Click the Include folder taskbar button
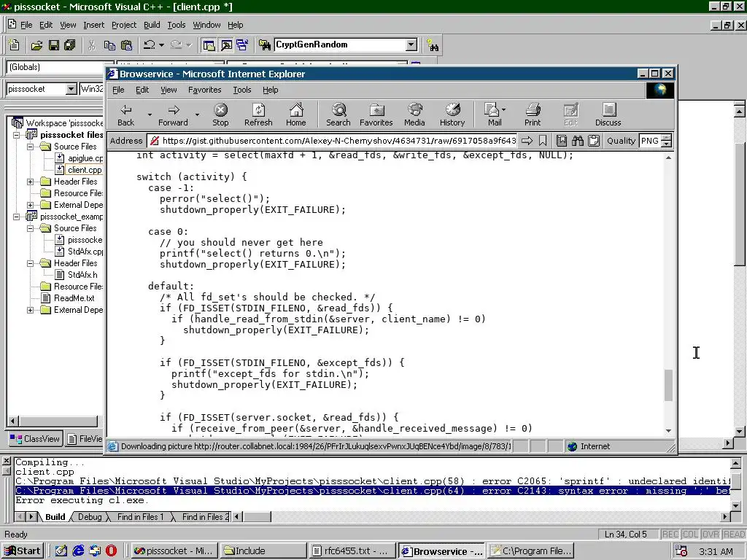The width and height of the screenshot is (747, 560). 263,551
